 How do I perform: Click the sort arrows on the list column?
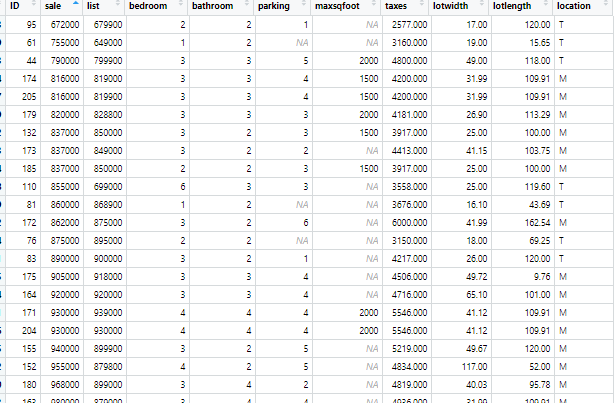point(118,4)
